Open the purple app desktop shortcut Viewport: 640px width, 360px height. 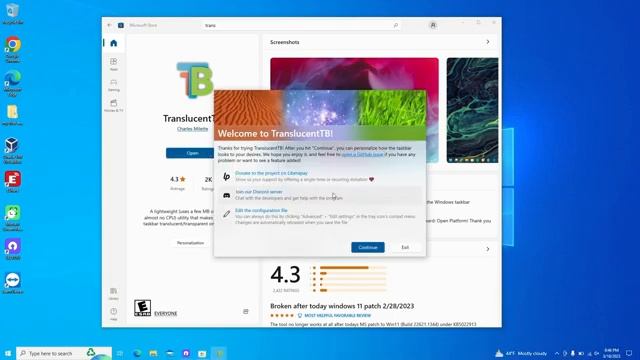point(13,249)
